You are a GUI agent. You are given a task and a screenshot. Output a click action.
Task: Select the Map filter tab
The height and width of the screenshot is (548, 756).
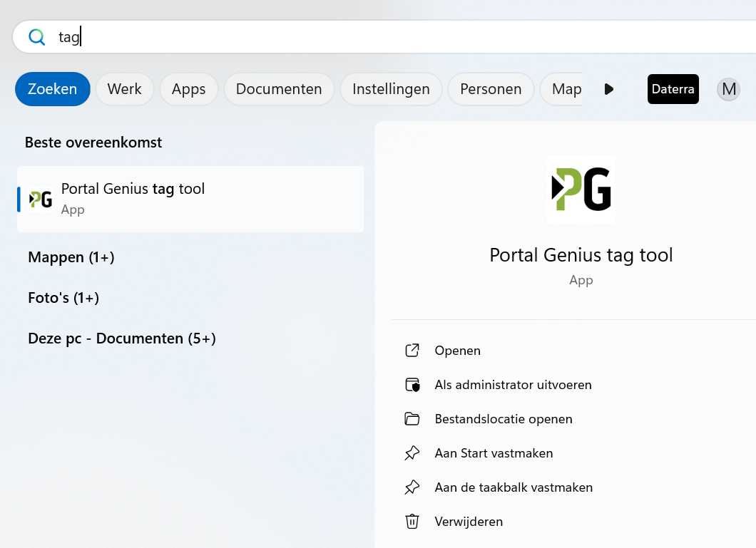[562, 89]
